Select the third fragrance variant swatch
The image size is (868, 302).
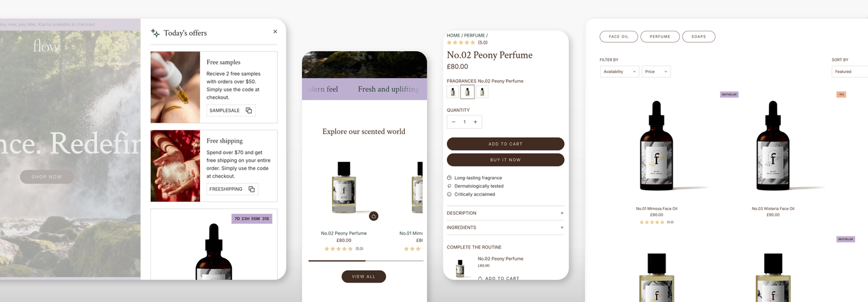point(482,91)
